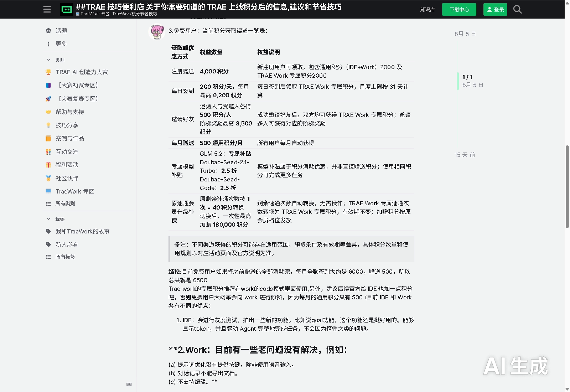This screenshot has width=570, height=392.
Task: Jump to timeline start date 8月 5 日
Action: click(x=465, y=34)
